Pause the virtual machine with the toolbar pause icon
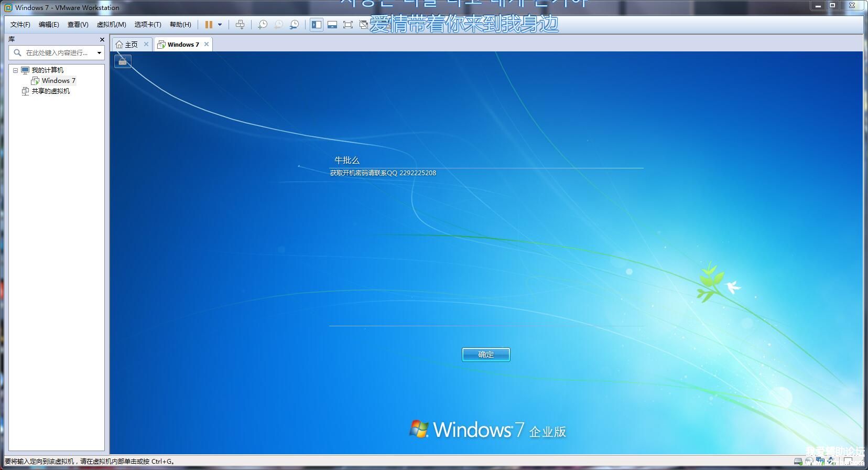868x470 pixels. coord(209,25)
